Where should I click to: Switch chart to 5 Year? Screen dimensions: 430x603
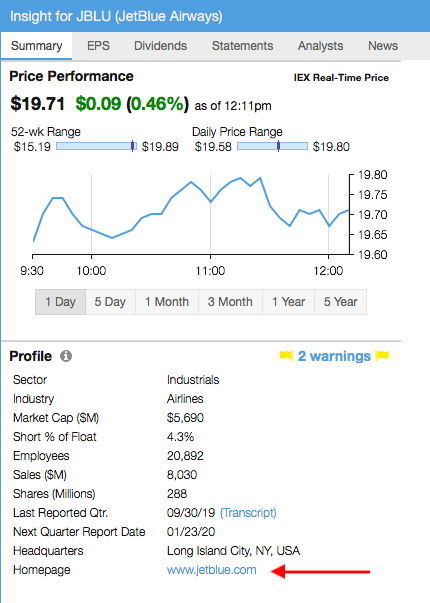point(340,302)
